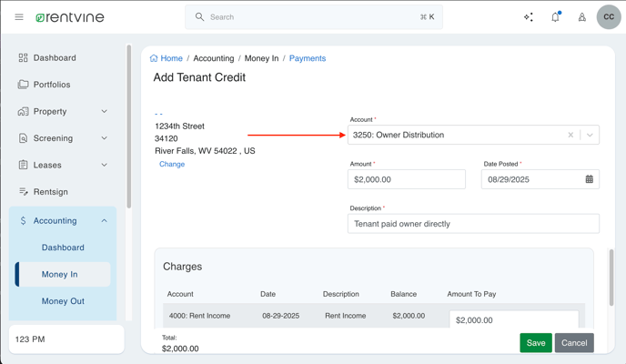Clear the Account field selection
Screen dimensions: 626x364
[x=570, y=135]
